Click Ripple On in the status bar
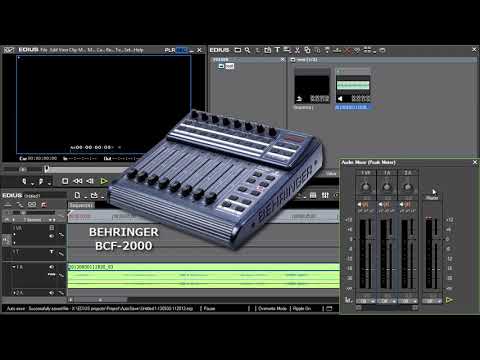 pyautogui.click(x=302, y=309)
